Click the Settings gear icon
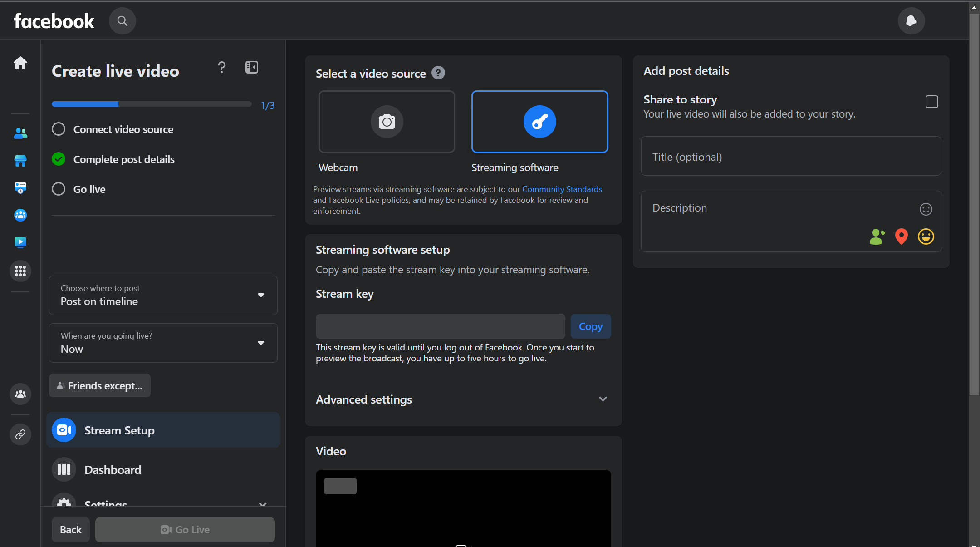 click(64, 500)
